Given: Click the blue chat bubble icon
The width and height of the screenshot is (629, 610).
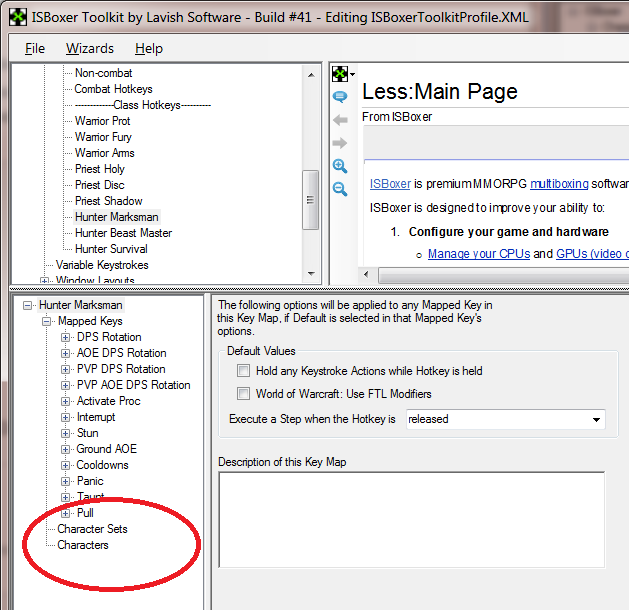Looking at the screenshot, I should tap(340, 97).
